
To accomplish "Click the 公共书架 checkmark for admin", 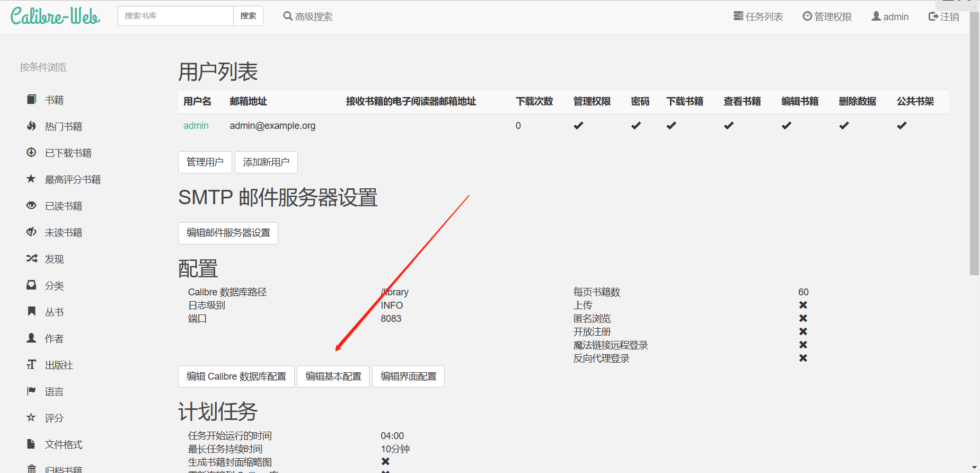I will click(x=902, y=126).
